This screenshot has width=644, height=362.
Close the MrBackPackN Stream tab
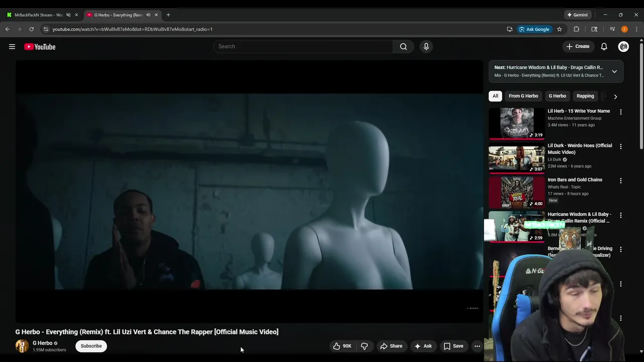(76, 15)
